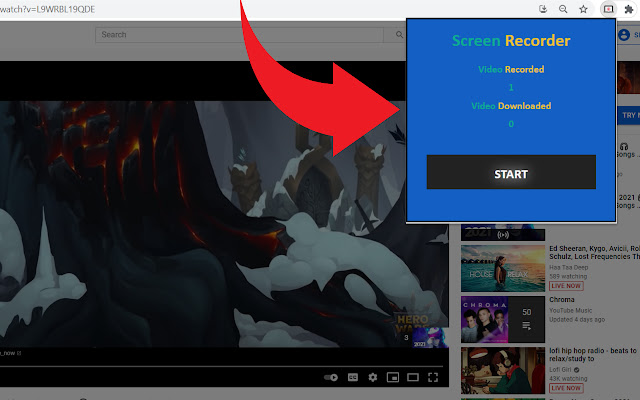Enable miniplayer mode

point(393,377)
